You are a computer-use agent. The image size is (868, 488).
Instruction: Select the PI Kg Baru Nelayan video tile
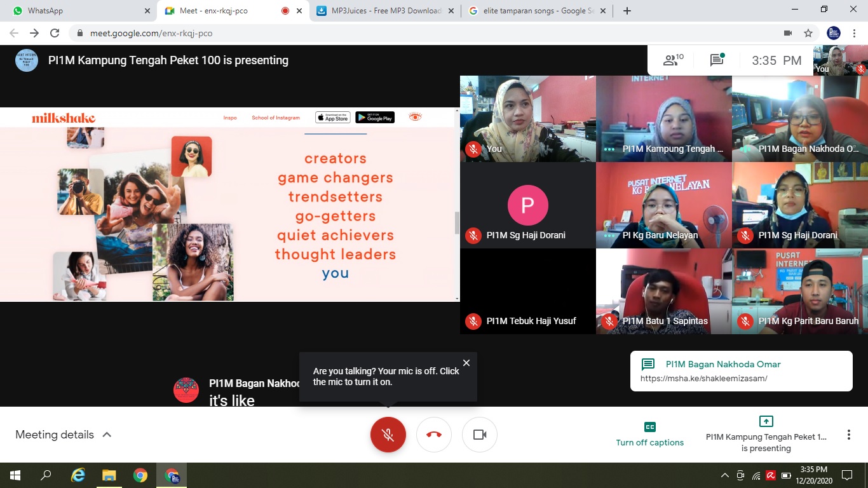(663, 205)
